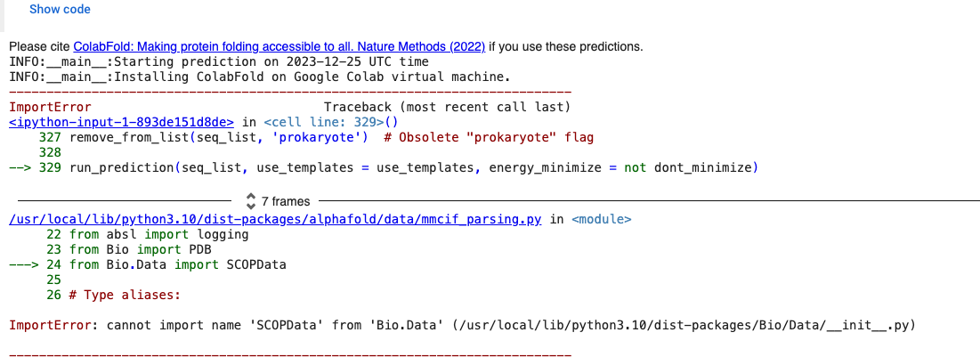Click the 'from Bio.Data import SCOPData' line

point(178,264)
